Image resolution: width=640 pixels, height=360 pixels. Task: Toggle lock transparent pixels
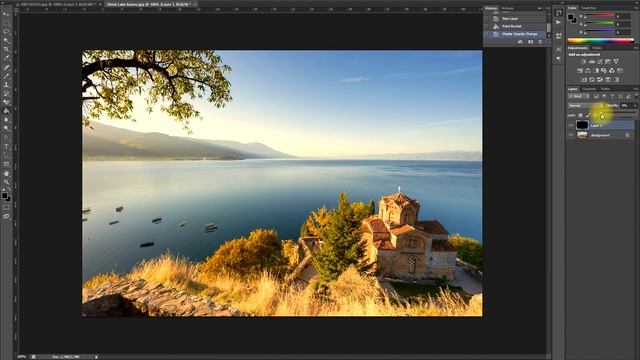580,116
